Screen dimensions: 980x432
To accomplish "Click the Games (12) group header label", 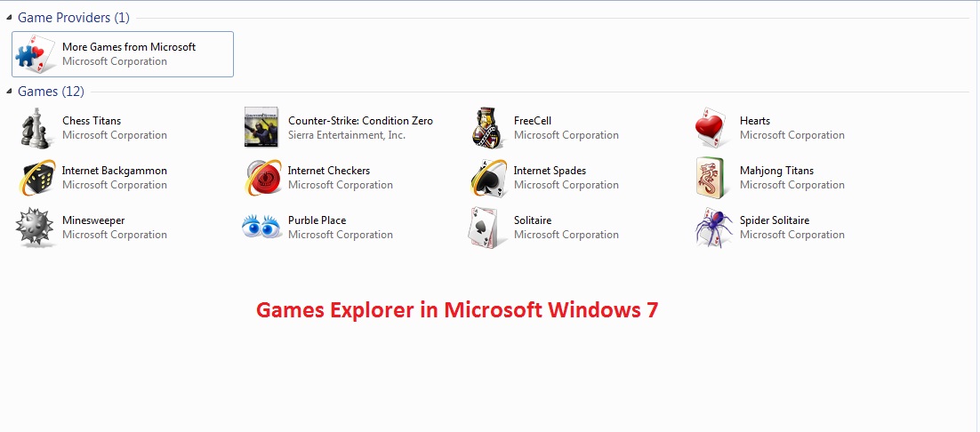I will click(51, 92).
